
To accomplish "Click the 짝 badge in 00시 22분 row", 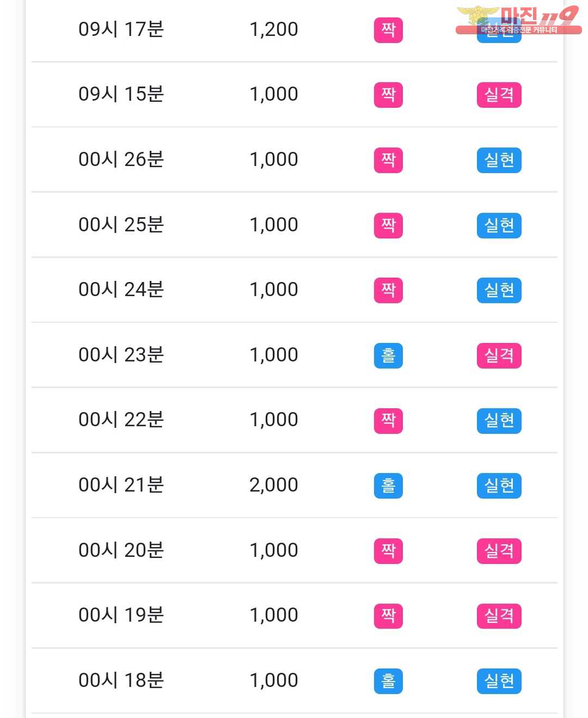I will [388, 421].
